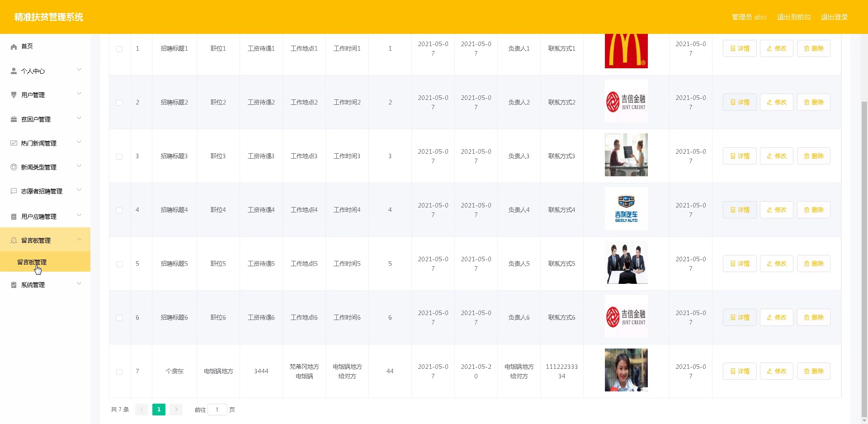
Task: Open the Just Credit logo in row 6
Action: pyautogui.click(x=626, y=316)
